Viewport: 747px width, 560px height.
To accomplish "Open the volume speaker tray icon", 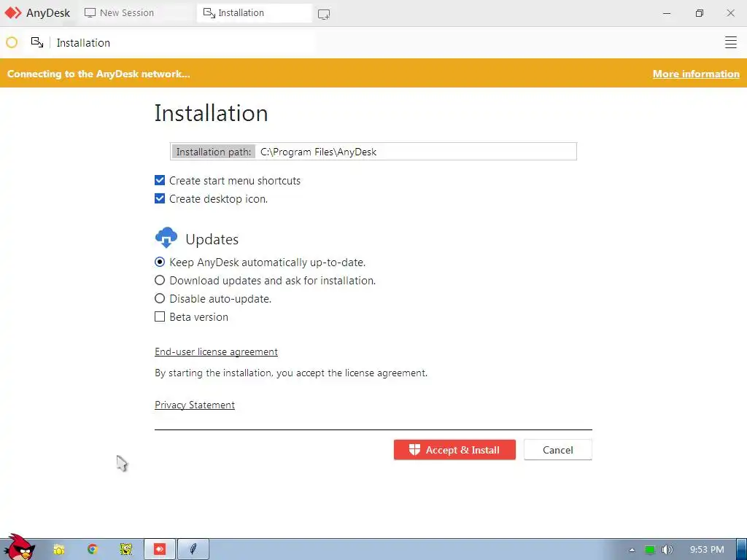I will (667, 550).
